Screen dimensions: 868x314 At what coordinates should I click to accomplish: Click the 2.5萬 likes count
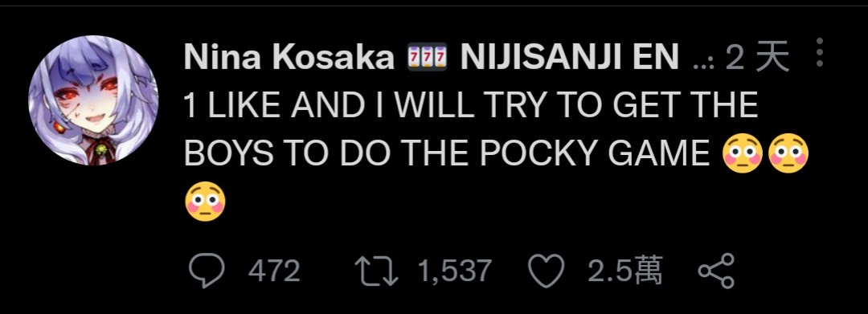pos(624,271)
